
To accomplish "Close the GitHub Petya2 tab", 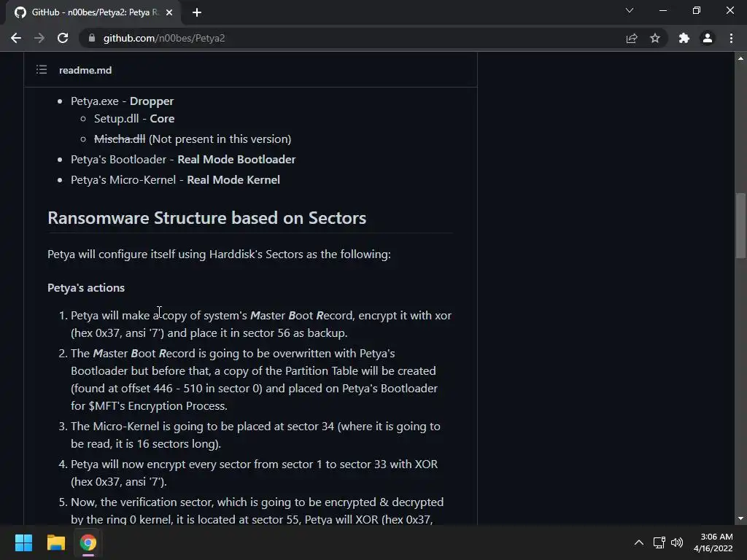I will 169,12.
